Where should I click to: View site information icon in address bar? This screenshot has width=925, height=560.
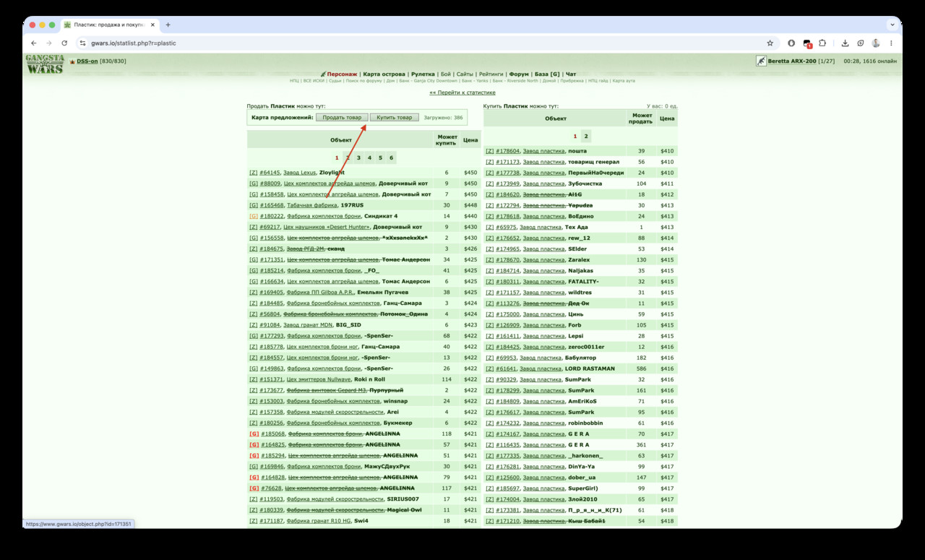pos(82,43)
